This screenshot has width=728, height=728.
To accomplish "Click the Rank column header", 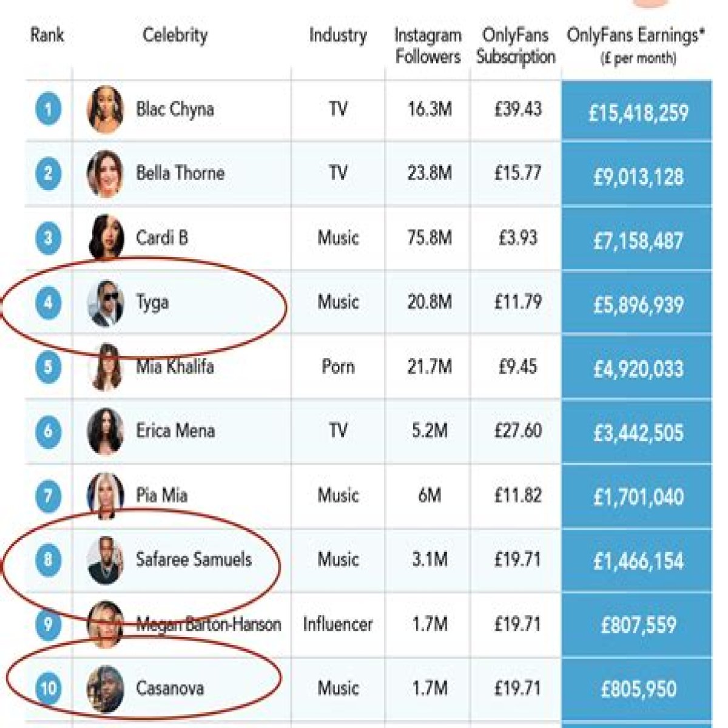I will pos(47,35).
